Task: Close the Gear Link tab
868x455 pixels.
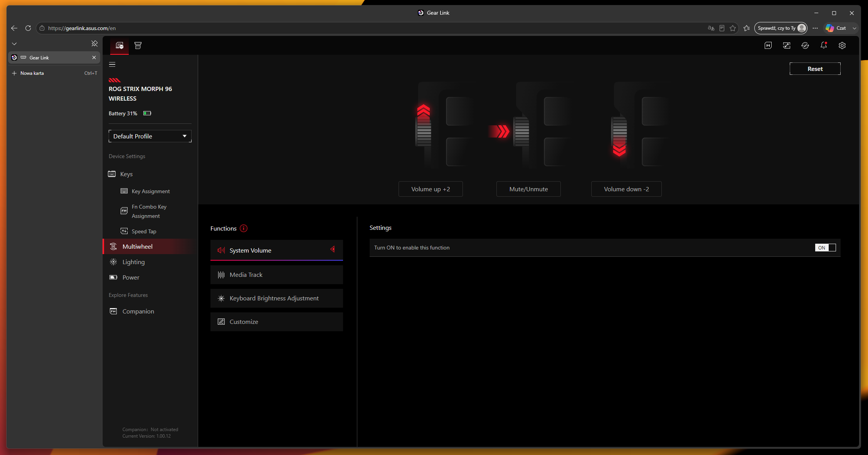Action: [x=94, y=57]
